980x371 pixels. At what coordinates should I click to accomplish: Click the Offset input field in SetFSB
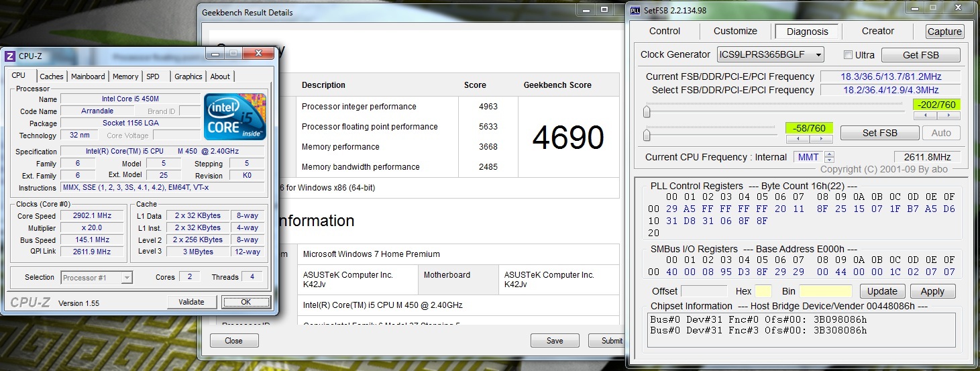[704, 291]
